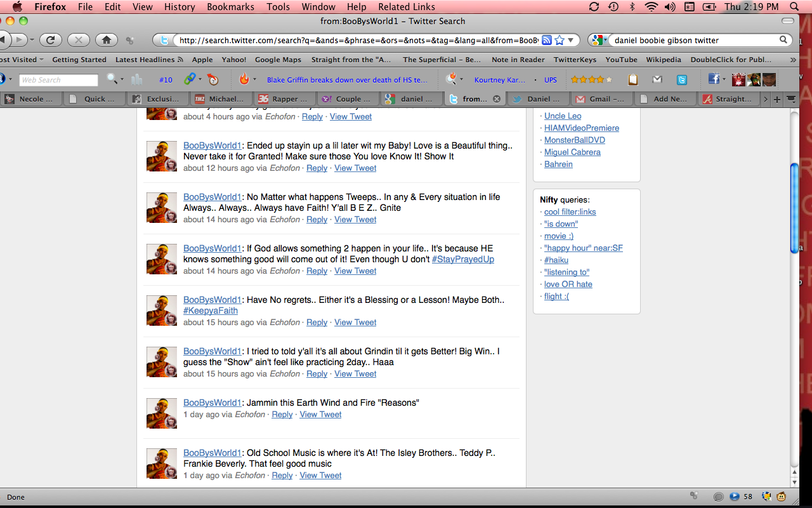This screenshot has height=508, width=812.
Task: Show more bookmarks with the overflow chevron
Action: (x=792, y=60)
